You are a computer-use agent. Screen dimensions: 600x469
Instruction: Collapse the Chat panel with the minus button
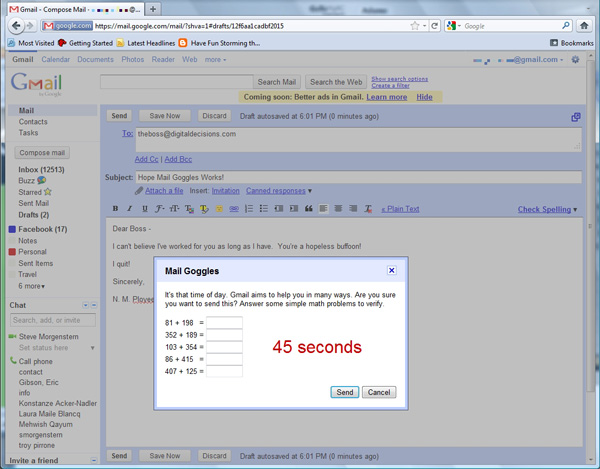94,305
